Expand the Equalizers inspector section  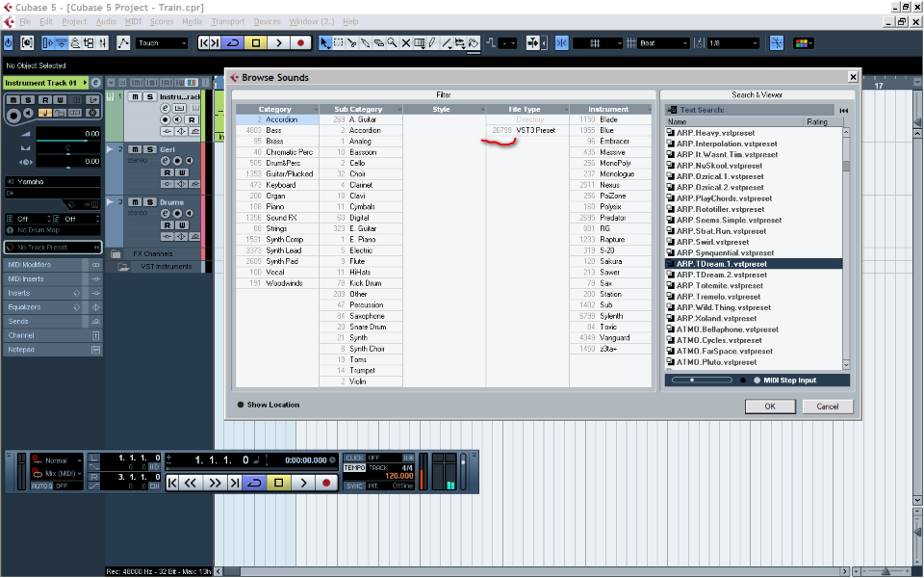[48, 307]
